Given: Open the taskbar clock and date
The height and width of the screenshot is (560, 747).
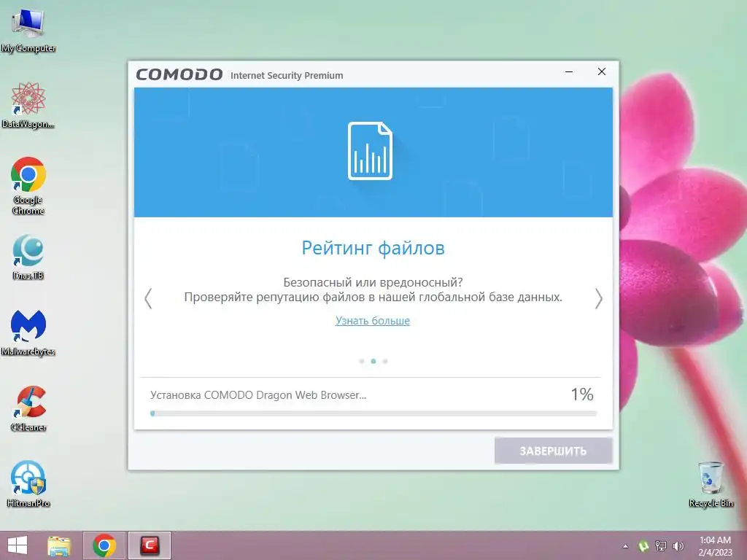Looking at the screenshot, I should (715, 546).
